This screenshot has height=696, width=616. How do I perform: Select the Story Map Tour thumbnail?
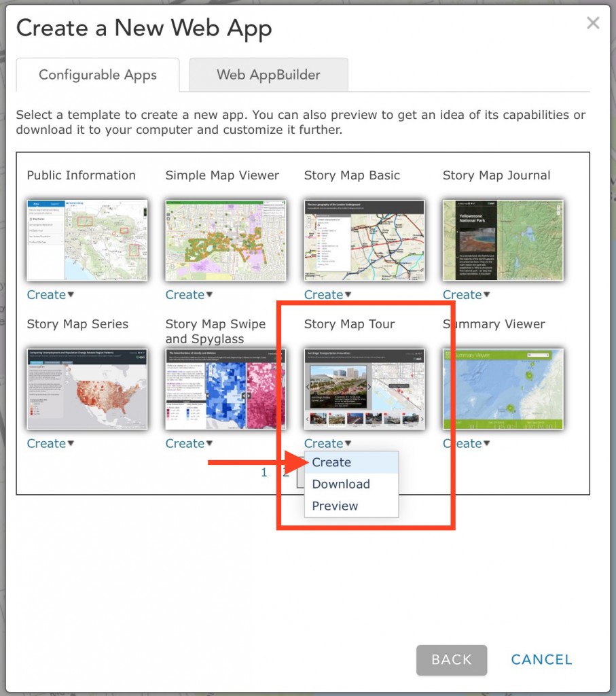point(364,389)
